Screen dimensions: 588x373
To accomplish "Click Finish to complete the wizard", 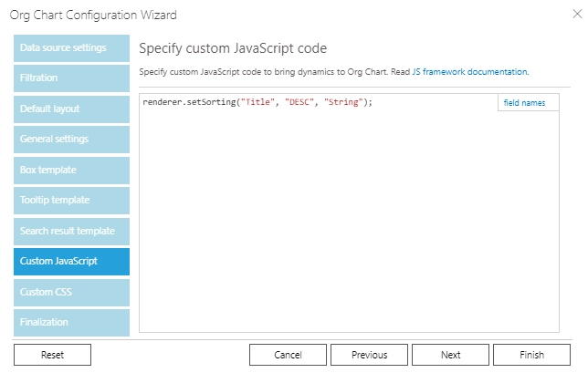I will pos(531,355).
